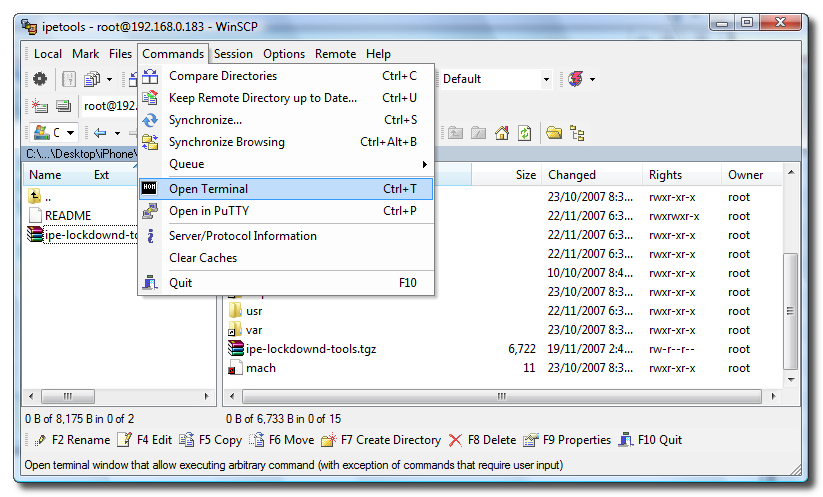The height and width of the screenshot is (497, 823).
Task: Open the Options menu
Action: [284, 54]
